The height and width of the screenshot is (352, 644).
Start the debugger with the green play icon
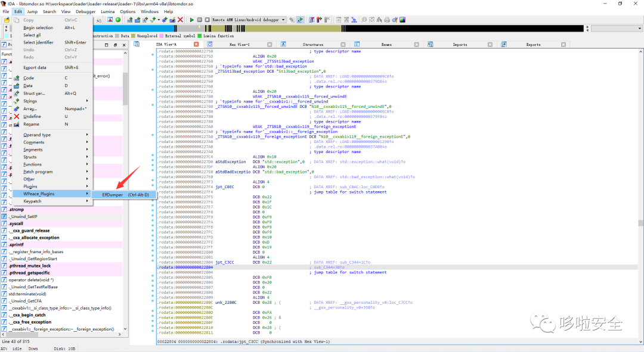pyautogui.click(x=192, y=20)
